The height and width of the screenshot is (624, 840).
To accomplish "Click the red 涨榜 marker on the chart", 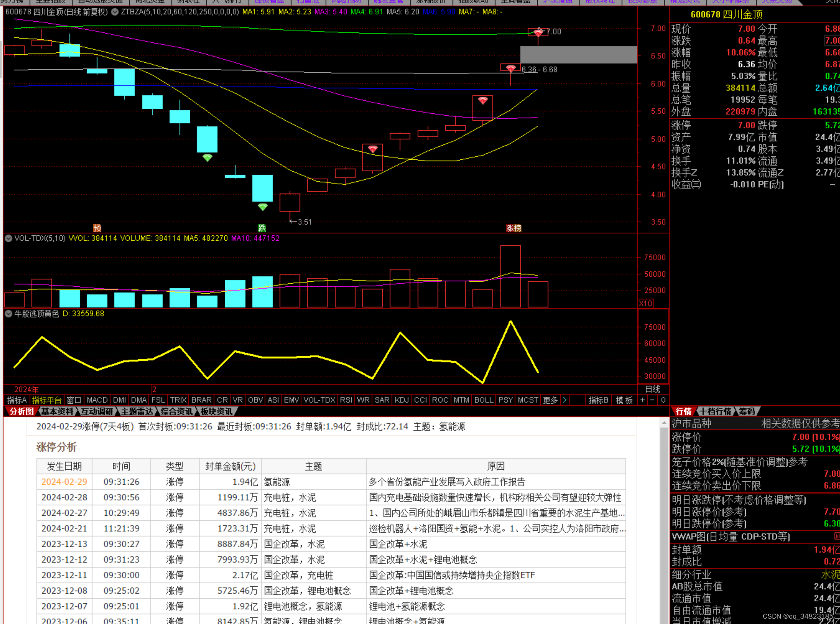I will [x=514, y=228].
